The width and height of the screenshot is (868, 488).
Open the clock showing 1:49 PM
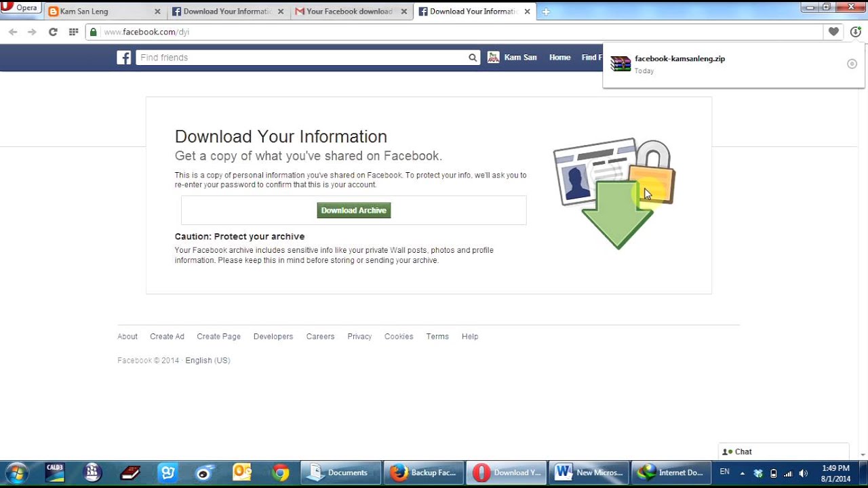tap(835, 473)
